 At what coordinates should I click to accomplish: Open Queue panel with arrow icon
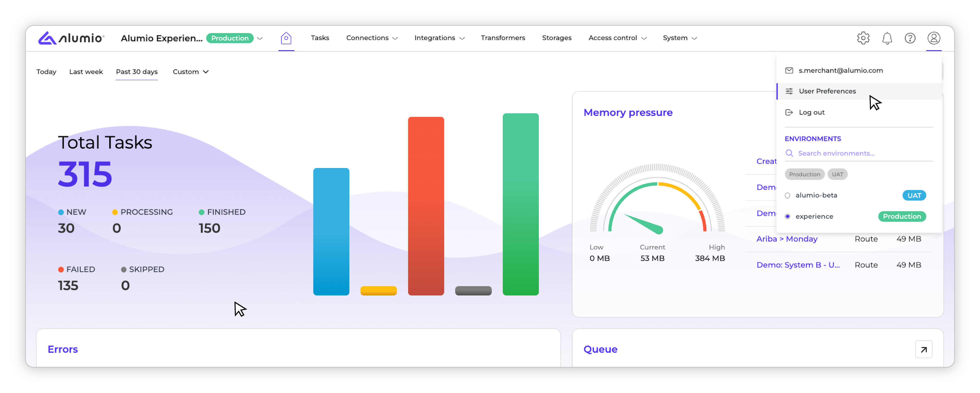pyautogui.click(x=923, y=349)
